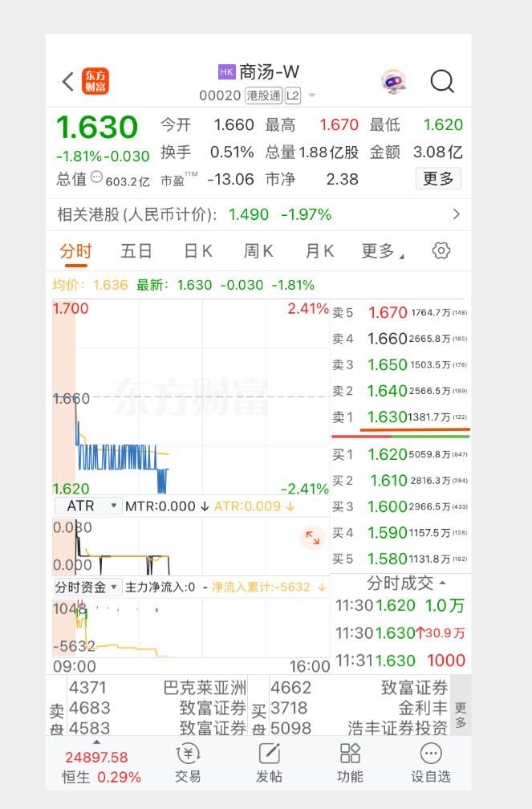Tap the 30.9万 trade row

(400, 633)
